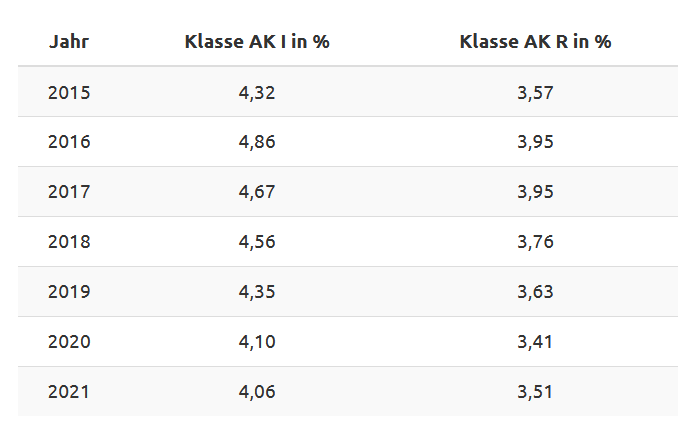The width and height of the screenshot is (694, 446).
Task: Click the 4,32 value for 2015
Action: 257,92
